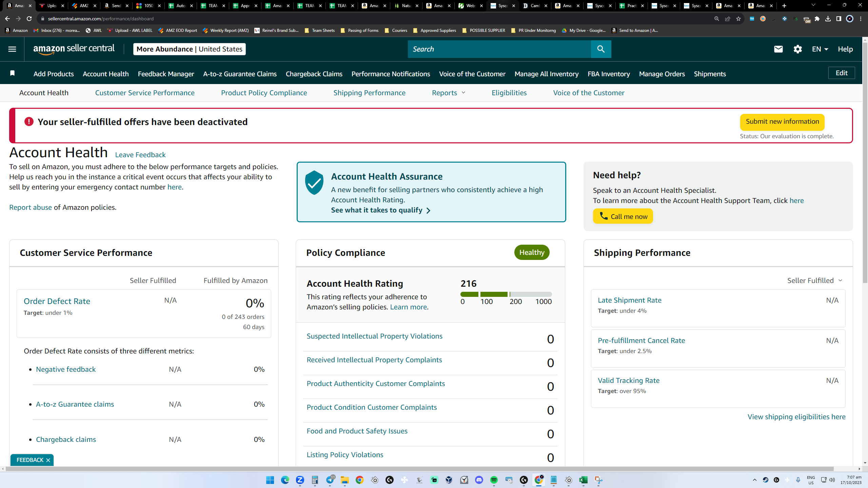Image resolution: width=868 pixels, height=488 pixels.
Task: Open See what it takes to qualify link
Action: point(380,210)
